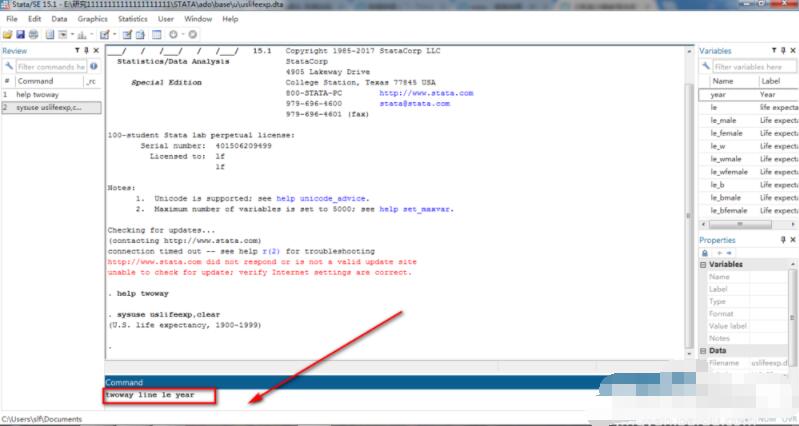This screenshot has height=426, width=799.
Task: Click the Variables panel horizontal scrollbar
Action: [x=748, y=224]
